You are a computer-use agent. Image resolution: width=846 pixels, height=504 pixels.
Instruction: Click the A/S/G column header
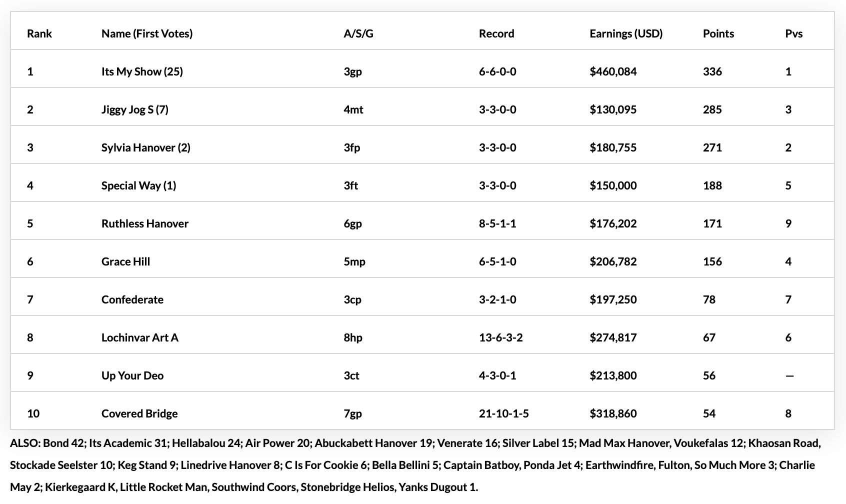point(358,33)
